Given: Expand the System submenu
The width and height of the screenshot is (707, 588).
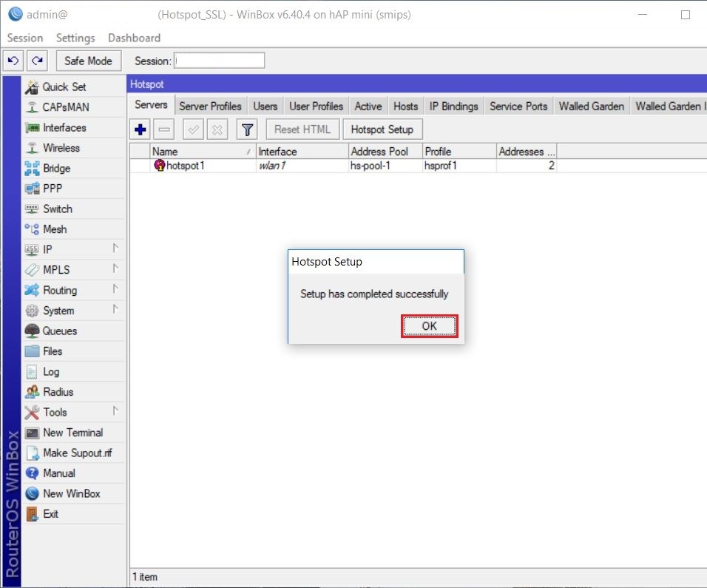Looking at the screenshot, I should point(74,311).
